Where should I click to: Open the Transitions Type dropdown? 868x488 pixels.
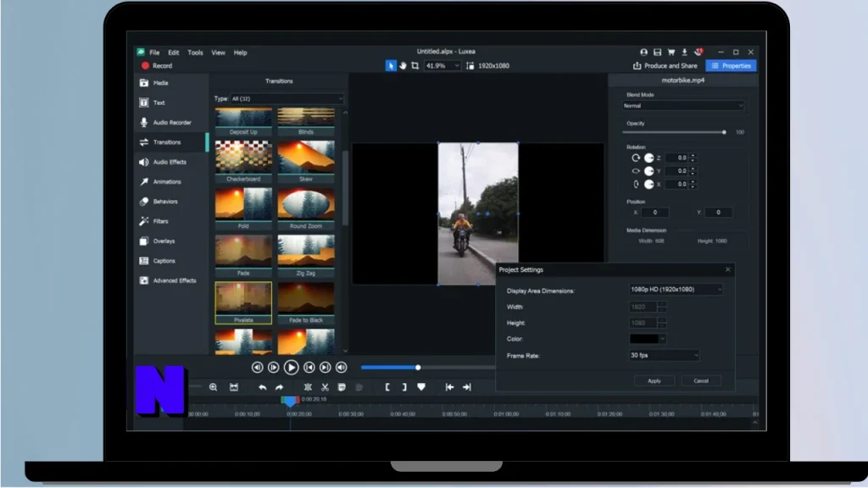coord(287,98)
